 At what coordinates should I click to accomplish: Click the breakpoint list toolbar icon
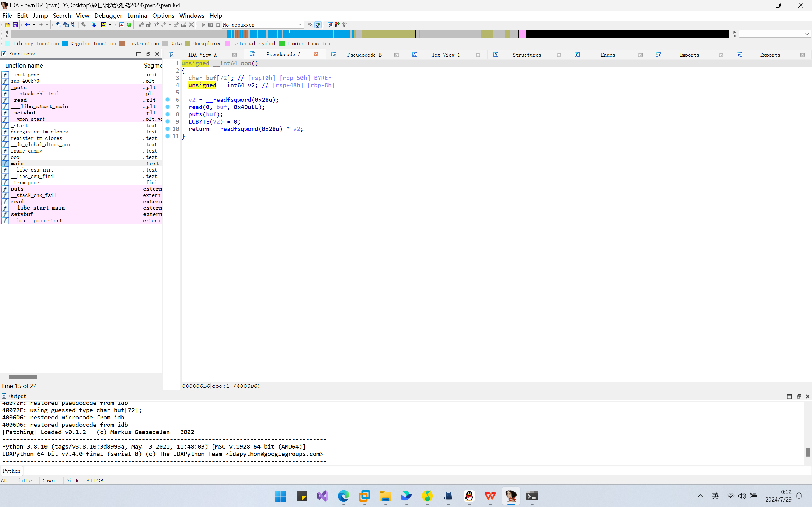click(330, 25)
